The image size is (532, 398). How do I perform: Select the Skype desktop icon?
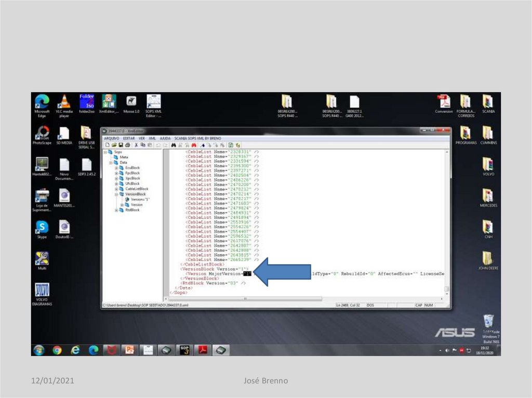point(42,229)
